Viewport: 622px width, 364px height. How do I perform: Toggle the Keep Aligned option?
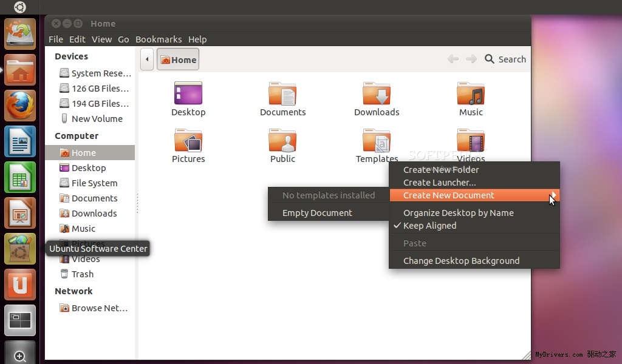(x=429, y=226)
